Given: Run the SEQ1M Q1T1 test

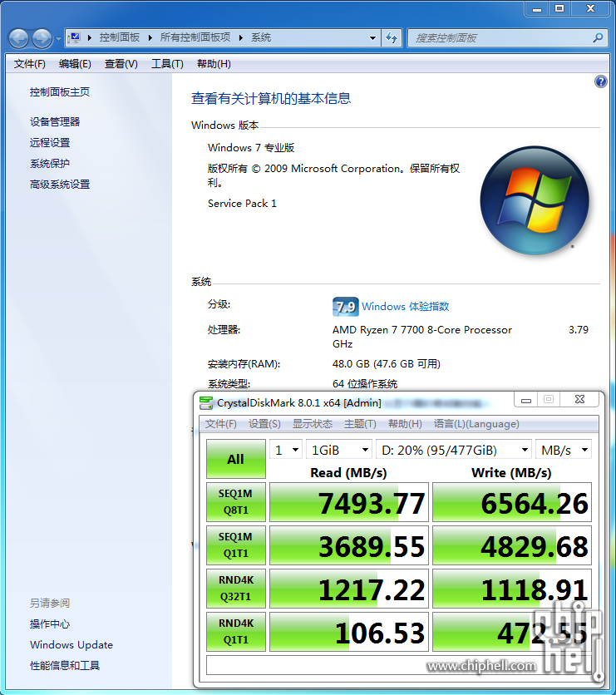Looking at the screenshot, I should point(236,545).
